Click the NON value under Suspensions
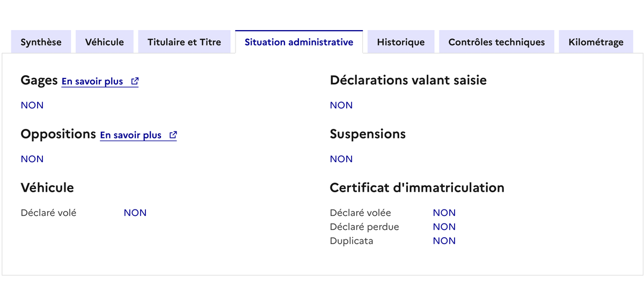 pos(341,159)
